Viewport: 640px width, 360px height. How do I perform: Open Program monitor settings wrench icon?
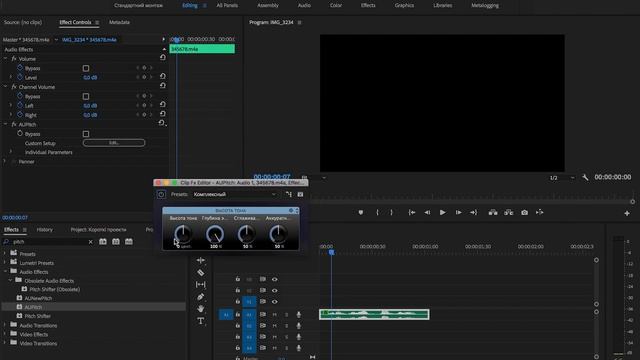585,177
